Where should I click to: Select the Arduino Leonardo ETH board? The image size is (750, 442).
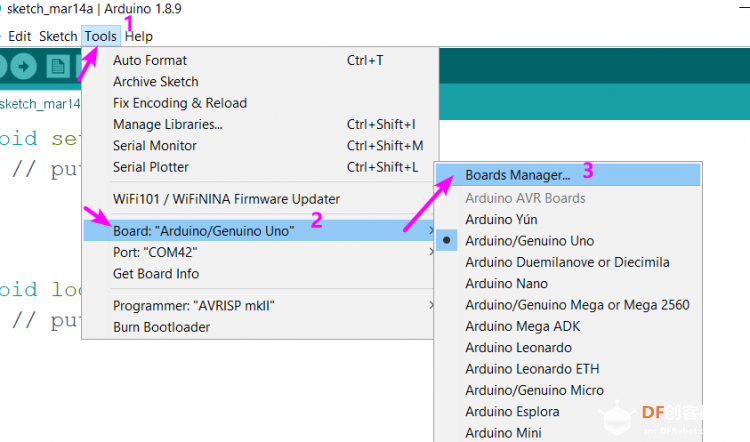568,369
